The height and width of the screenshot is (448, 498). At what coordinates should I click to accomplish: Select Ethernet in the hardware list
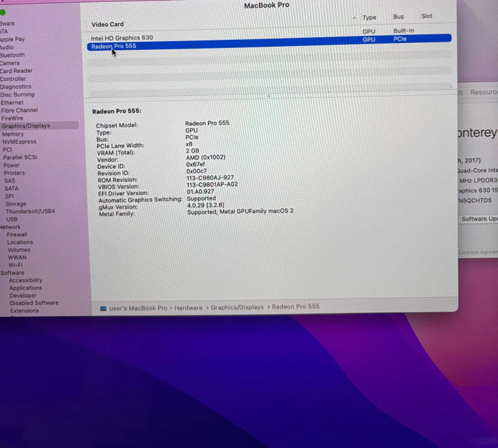coord(12,102)
